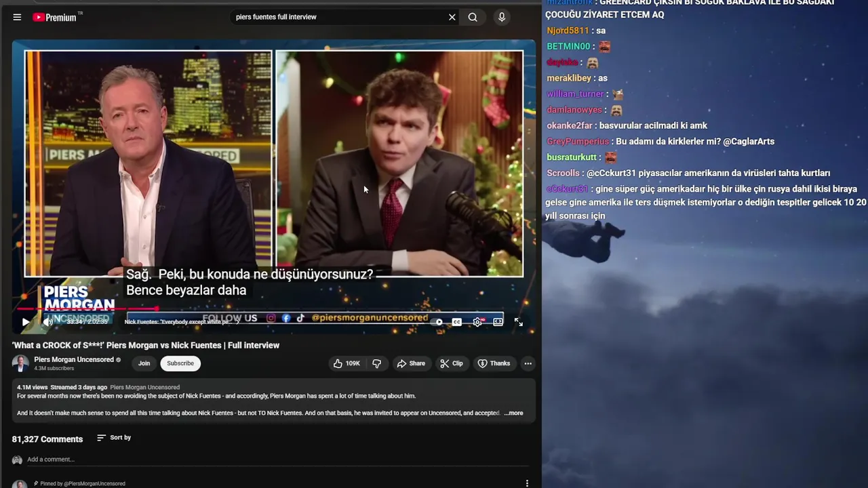This screenshot has height=488, width=868.
Task: Mute the video volume
Action: coord(48,322)
